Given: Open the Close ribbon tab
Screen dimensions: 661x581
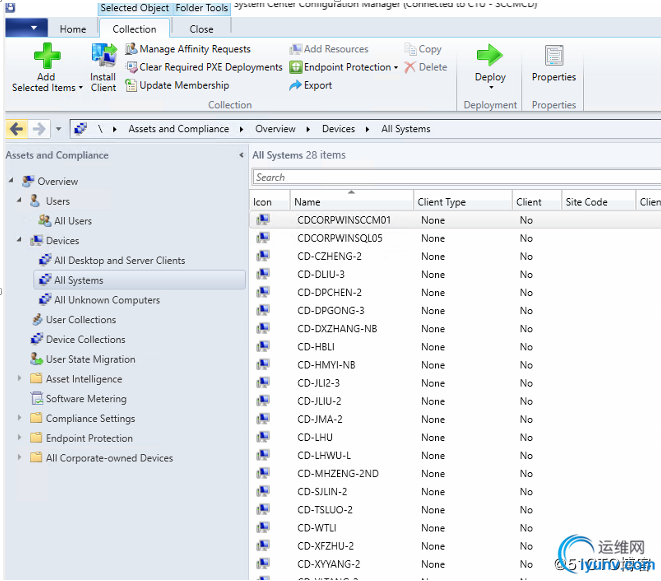Looking at the screenshot, I should coord(201,29).
